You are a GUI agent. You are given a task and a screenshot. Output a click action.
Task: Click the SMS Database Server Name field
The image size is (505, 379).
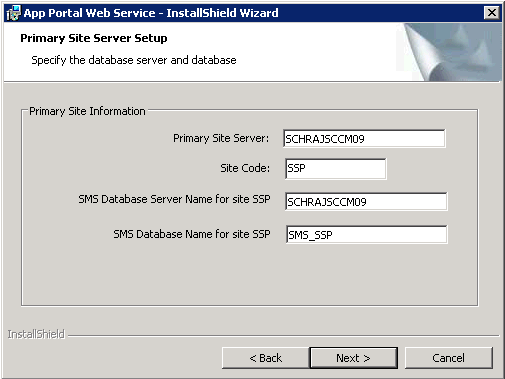tap(366, 201)
